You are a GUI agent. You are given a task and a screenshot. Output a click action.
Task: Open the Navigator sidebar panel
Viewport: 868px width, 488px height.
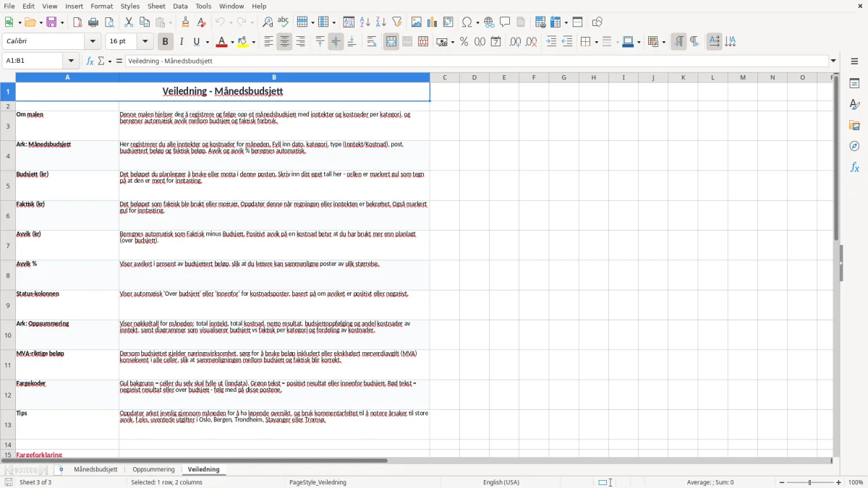[x=854, y=146]
